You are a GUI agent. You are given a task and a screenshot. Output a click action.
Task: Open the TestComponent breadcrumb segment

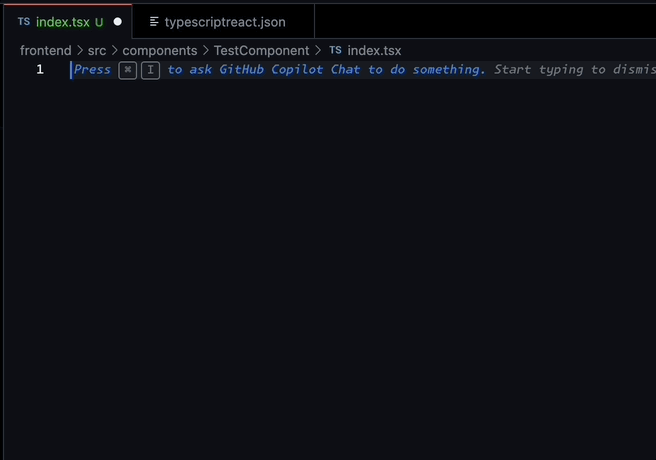(x=261, y=51)
